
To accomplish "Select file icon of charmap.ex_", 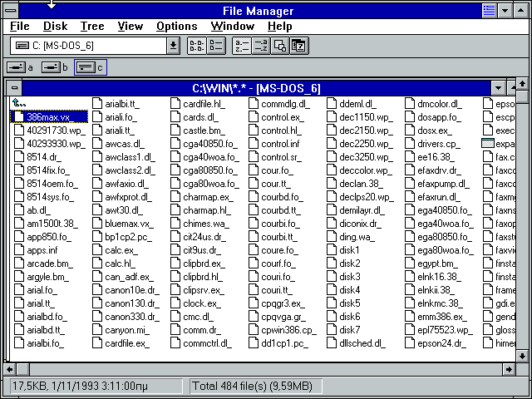I will click(x=175, y=197).
